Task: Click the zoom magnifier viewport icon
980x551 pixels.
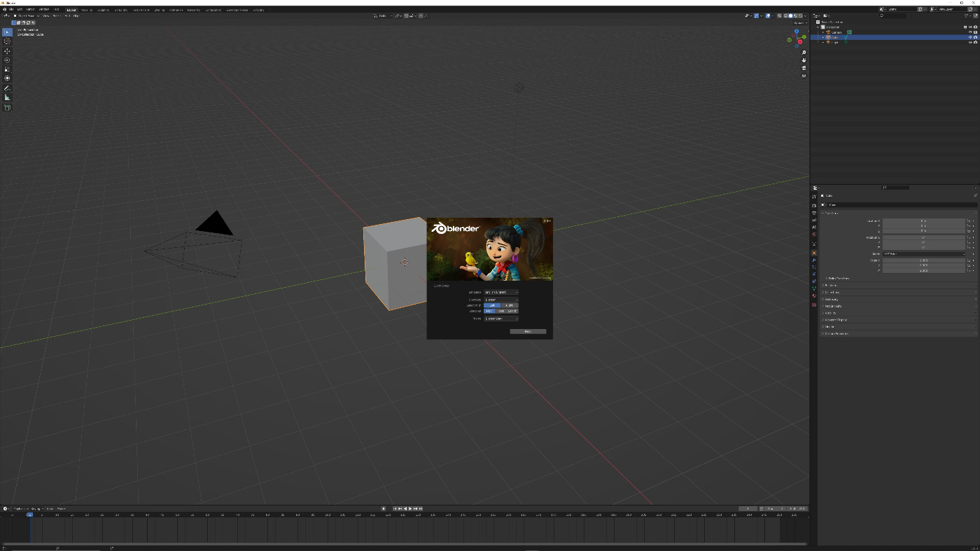Action: coord(804,53)
